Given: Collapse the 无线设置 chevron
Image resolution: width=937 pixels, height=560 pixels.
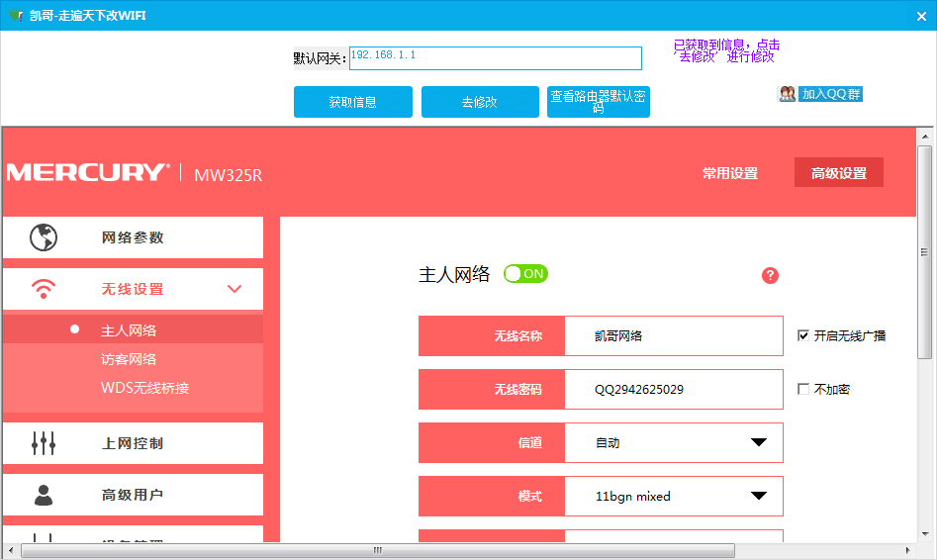Looking at the screenshot, I should coord(234,289).
